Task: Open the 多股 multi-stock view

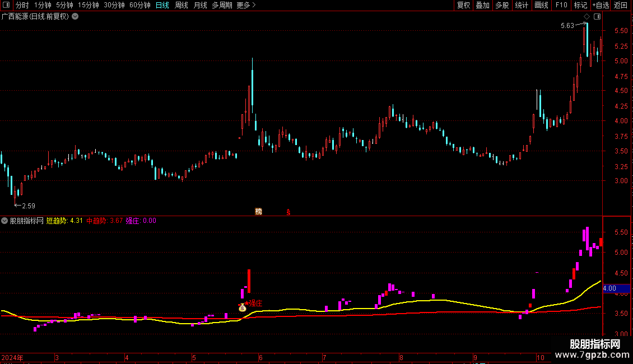Action: click(502, 5)
